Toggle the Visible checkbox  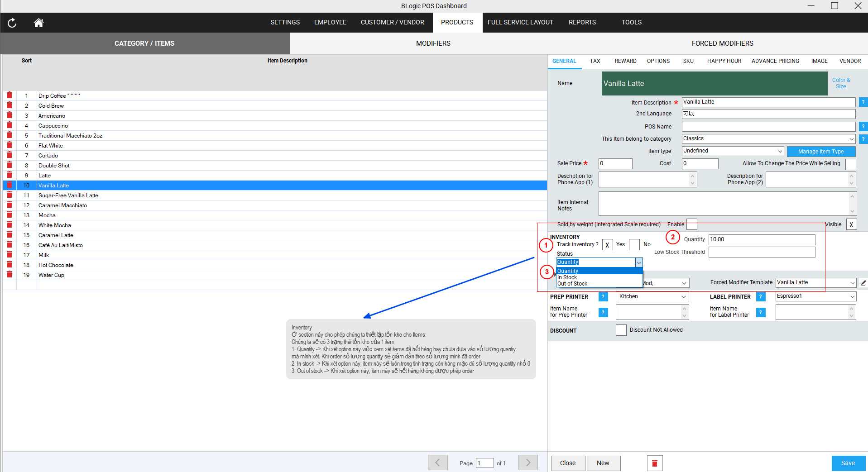851,224
